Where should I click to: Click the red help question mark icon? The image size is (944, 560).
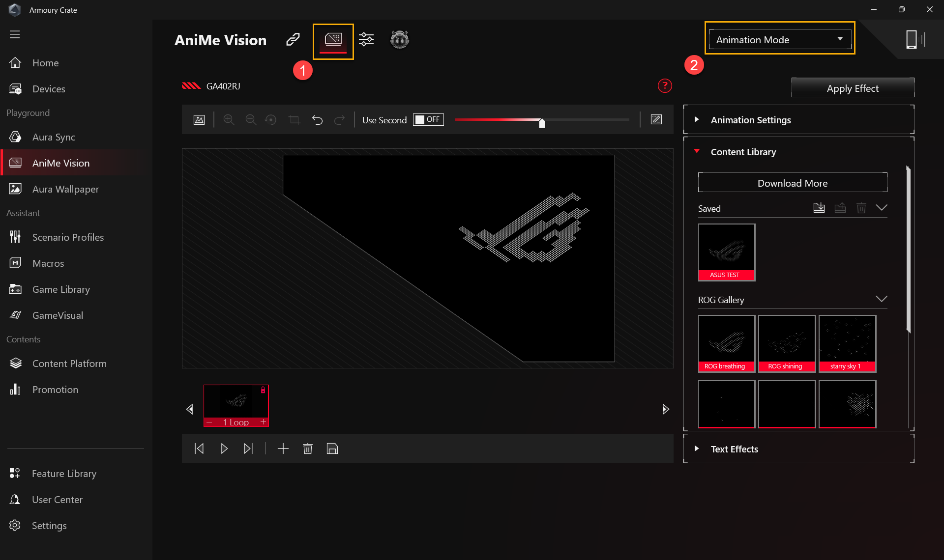point(665,86)
